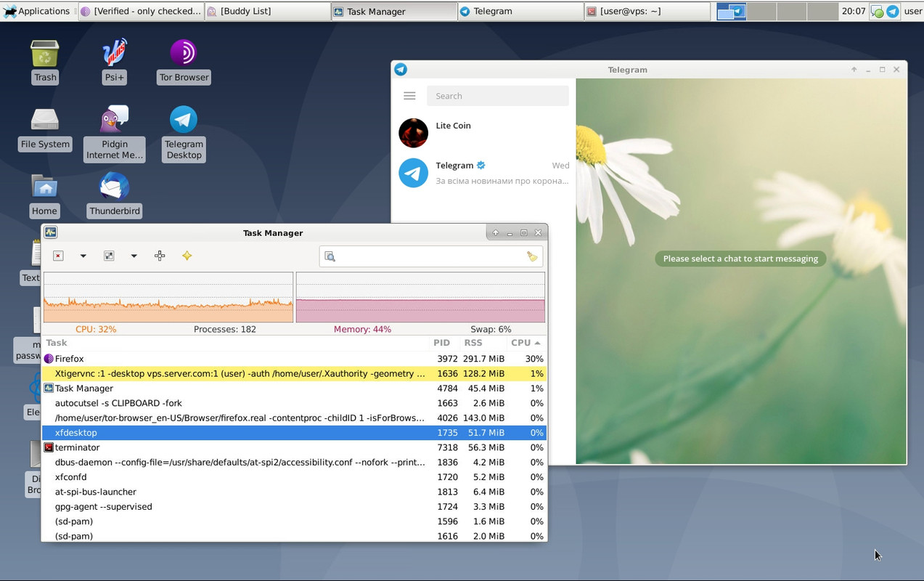Viewport: 924px width, 581px height.
Task: Select the autocutsel process row
Action: tap(294, 403)
